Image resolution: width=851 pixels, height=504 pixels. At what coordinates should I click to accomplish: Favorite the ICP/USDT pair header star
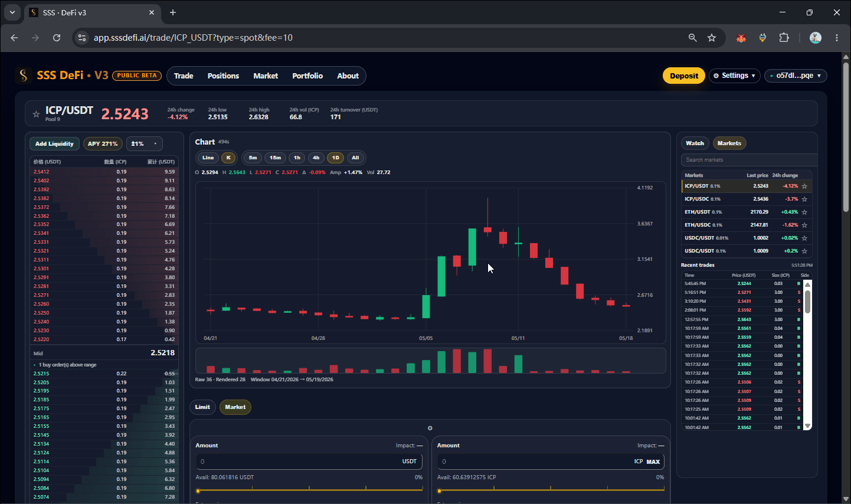pos(36,114)
